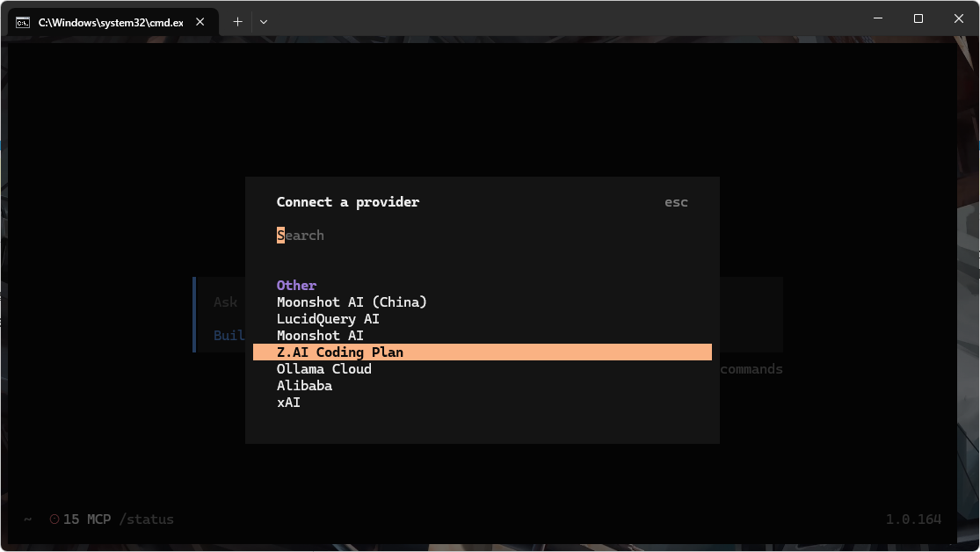Viewport: 980px width, 552px height.
Task: Click the version number 1.0.164
Action: point(913,519)
